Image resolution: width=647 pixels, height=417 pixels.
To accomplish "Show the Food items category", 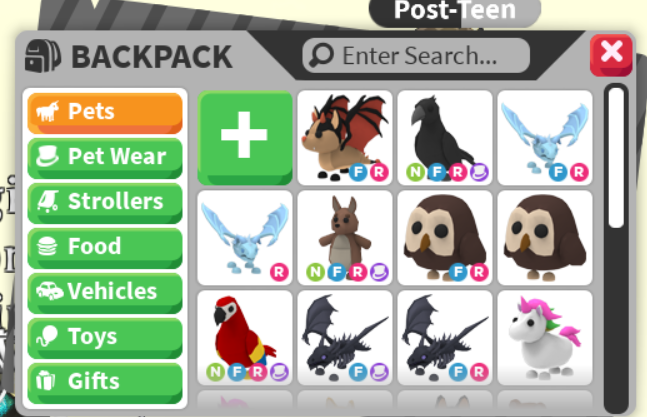I will tap(105, 248).
